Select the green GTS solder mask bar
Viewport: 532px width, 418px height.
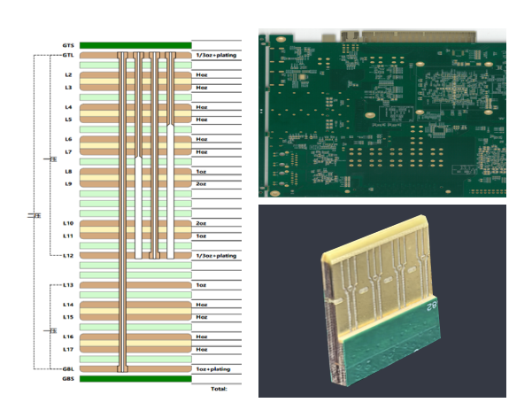click(x=135, y=45)
